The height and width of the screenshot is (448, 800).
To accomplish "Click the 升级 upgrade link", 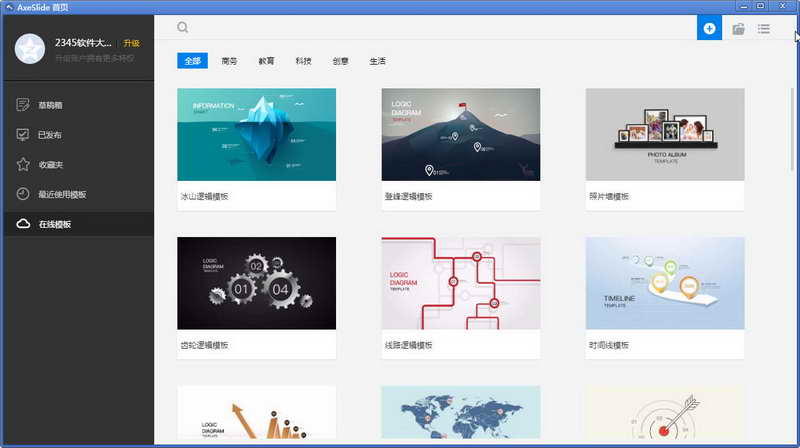I will 132,43.
